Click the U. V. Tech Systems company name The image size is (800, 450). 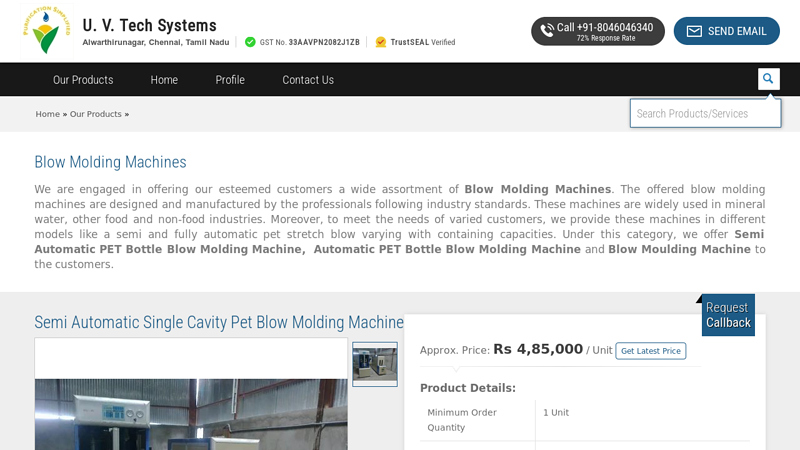pyautogui.click(x=149, y=25)
